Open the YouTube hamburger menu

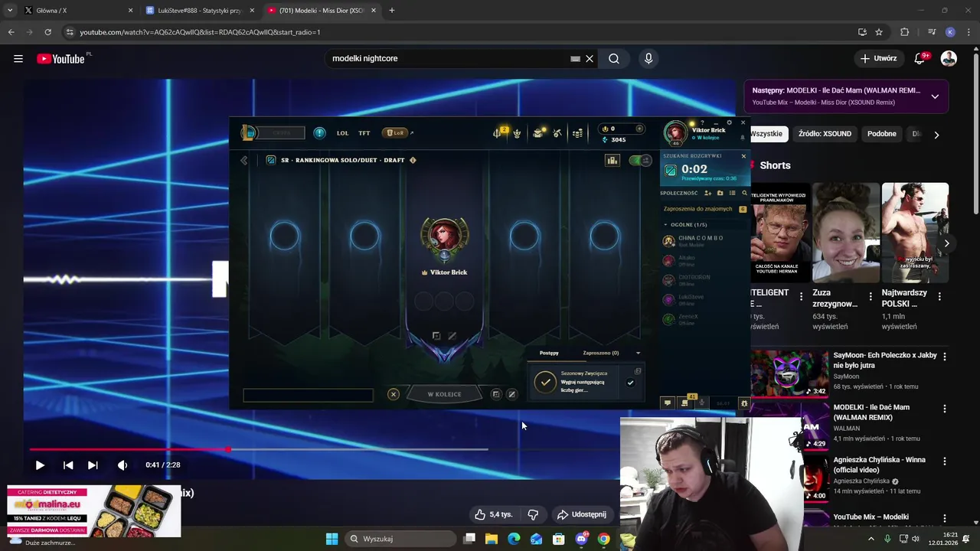click(18, 58)
